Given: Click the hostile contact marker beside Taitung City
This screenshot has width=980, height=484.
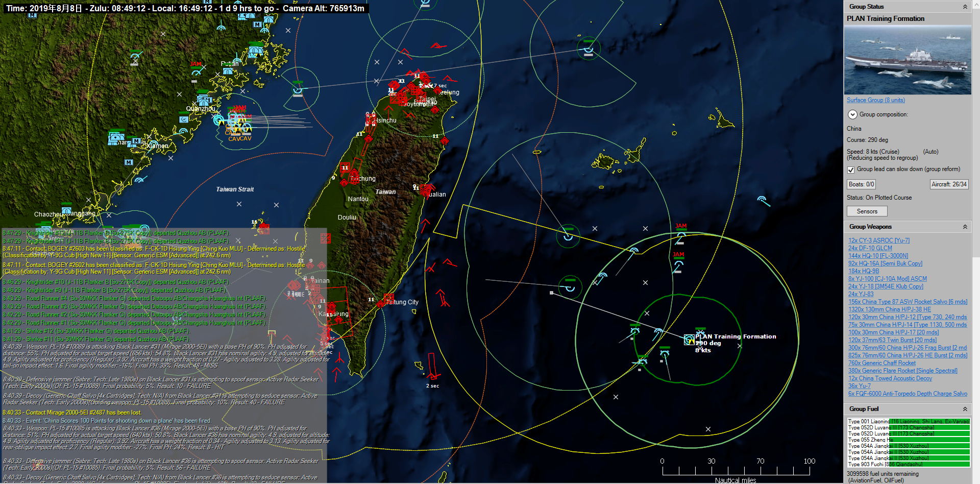Looking at the screenshot, I should click(388, 298).
